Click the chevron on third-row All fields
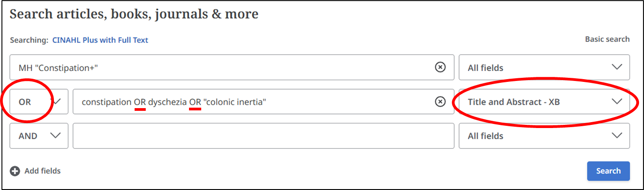644x190 pixels. [x=617, y=135]
